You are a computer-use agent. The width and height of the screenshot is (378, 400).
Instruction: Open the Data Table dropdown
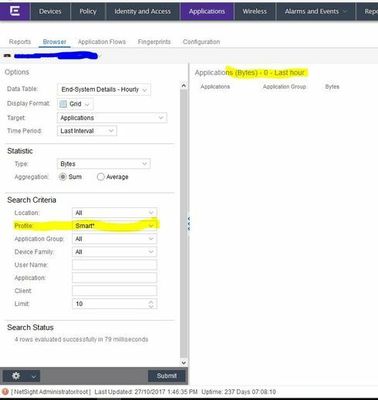(x=104, y=90)
